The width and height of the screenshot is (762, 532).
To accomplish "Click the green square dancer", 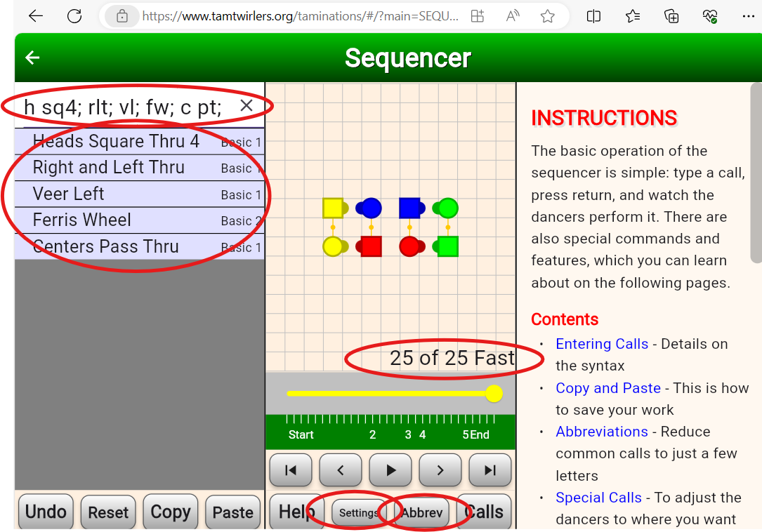I will tap(448, 246).
